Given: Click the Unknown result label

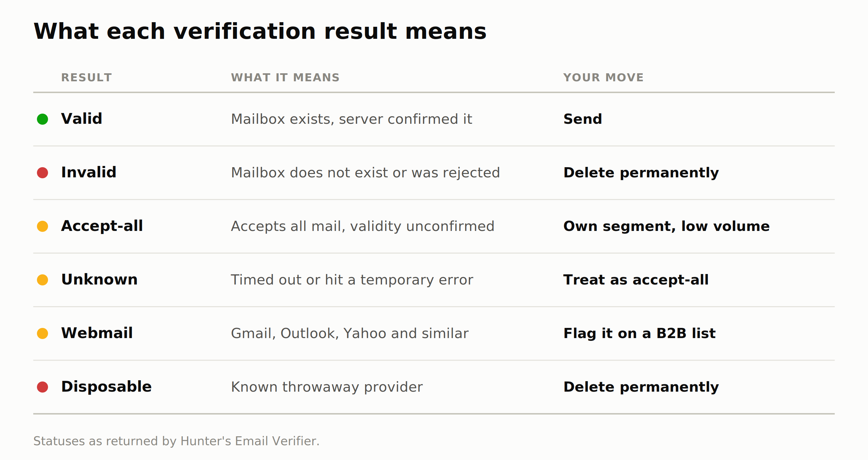Looking at the screenshot, I should click(x=99, y=279).
